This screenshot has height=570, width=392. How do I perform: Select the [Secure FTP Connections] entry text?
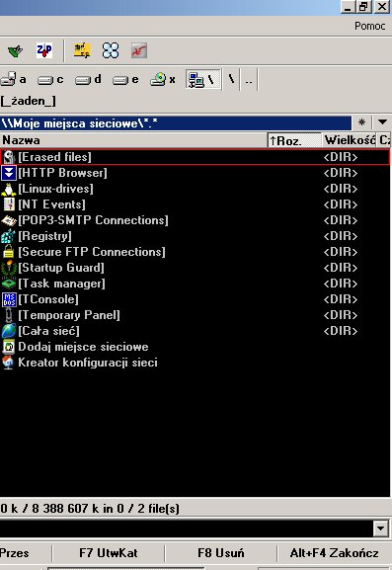pyautogui.click(x=92, y=252)
